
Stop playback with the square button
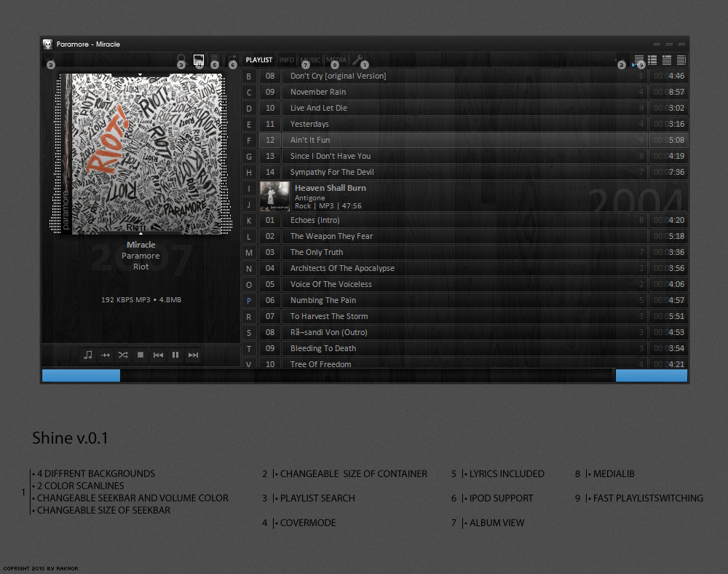pyautogui.click(x=141, y=355)
